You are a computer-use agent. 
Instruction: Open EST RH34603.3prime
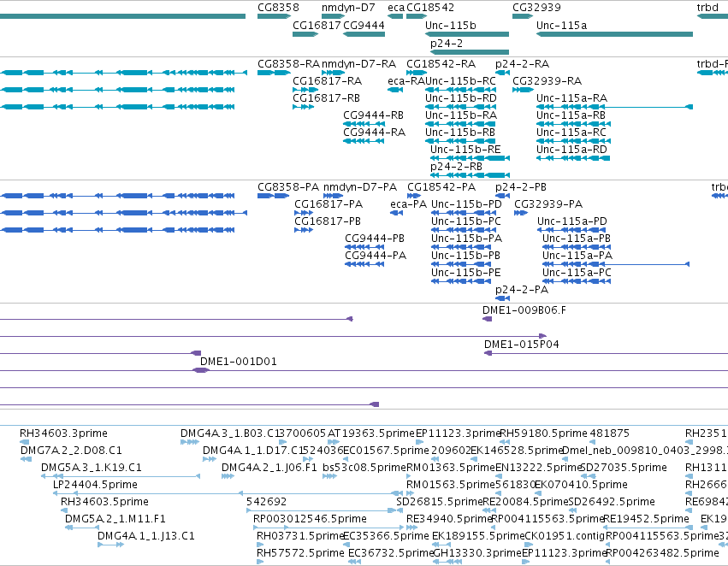pyautogui.click(x=63, y=433)
